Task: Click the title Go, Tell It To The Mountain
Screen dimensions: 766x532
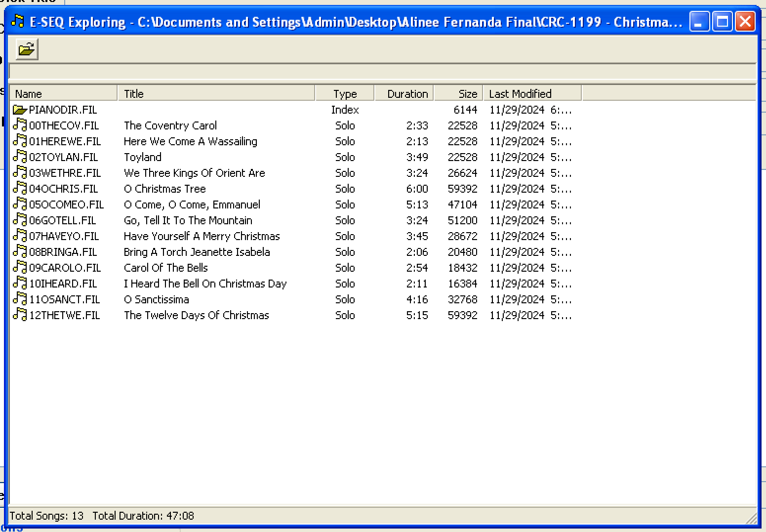Action: [x=188, y=220]
